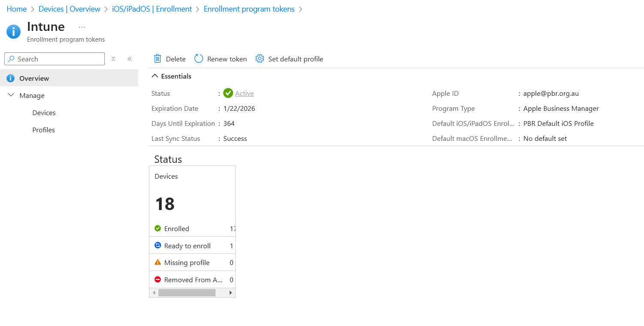Collapse the Essentials section chevron

(155, 76)
